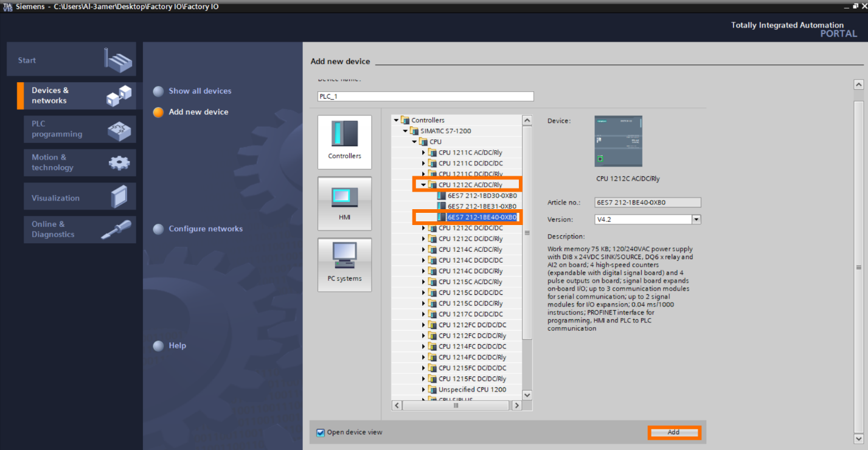Screen dimensions: 868x450
Task: Click the device tree vertical scrollbar thumb
Action: [x=527, y=232]
